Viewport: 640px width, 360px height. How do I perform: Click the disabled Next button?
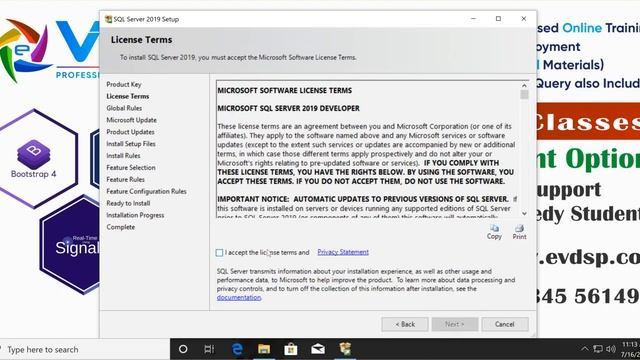(x=455, y=324)
